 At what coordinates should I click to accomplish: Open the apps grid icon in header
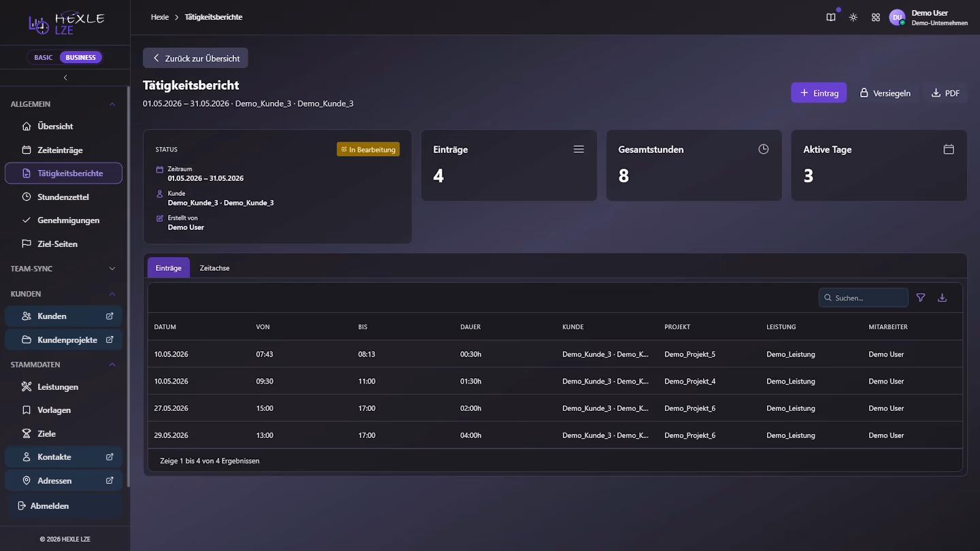pyautogui.click(x=876, y=18)
